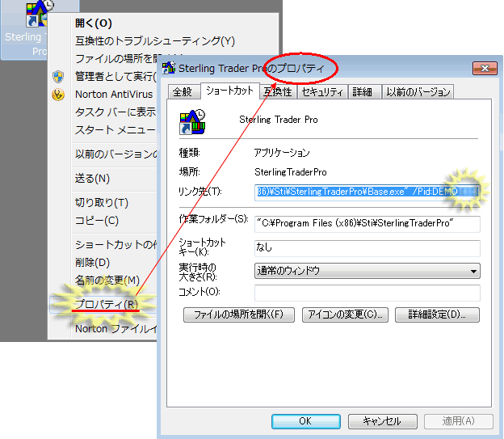Select タスク バーに表示 menu entry
This screenshot has height=439, width=504.
pos(115,112)
